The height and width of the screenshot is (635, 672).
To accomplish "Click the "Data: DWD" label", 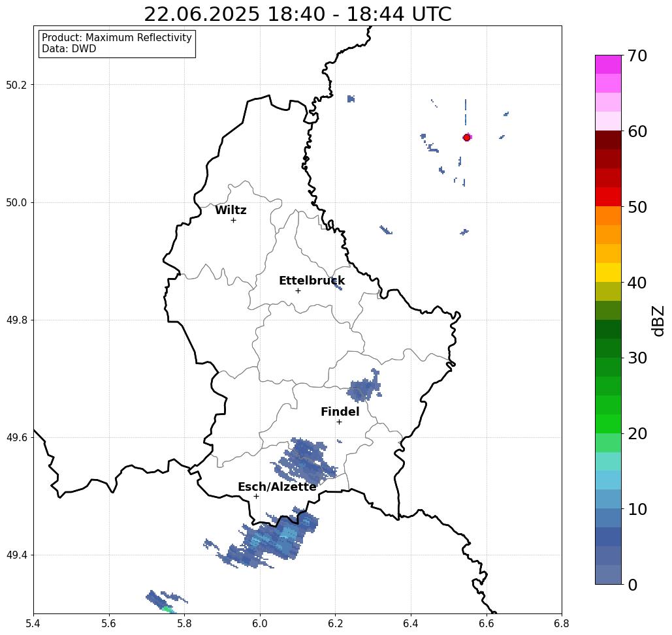I will pyautogui.click(x=69, y=49).
